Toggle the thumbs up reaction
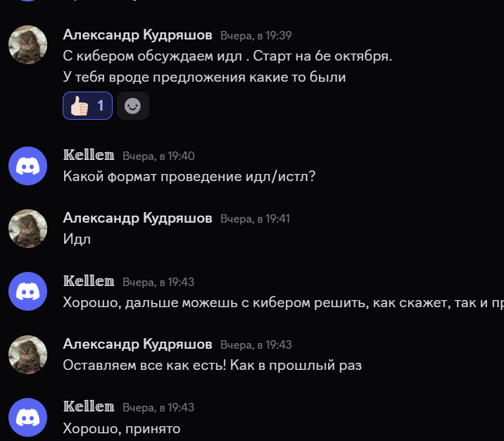The image size is (504, 441). [87, 106]
